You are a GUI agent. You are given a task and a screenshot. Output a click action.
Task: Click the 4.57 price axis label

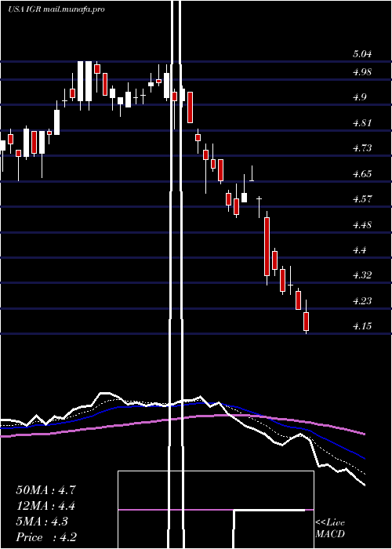coord(362,199)
